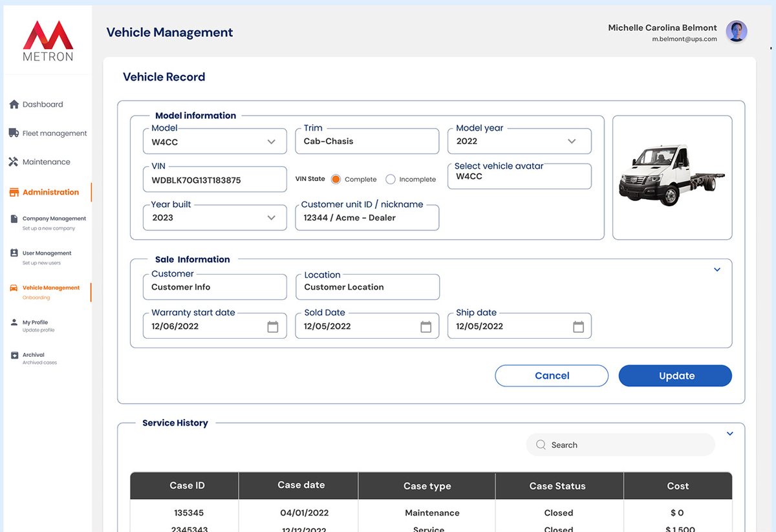
Task: Select Vehicle Management Onboarding item
Action: point(45,292)
